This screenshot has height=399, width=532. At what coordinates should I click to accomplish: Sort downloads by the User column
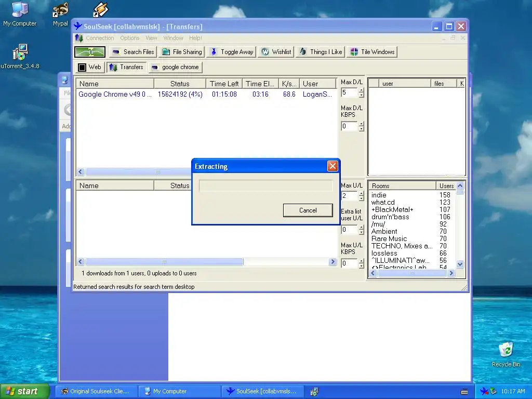click(317, 84)
